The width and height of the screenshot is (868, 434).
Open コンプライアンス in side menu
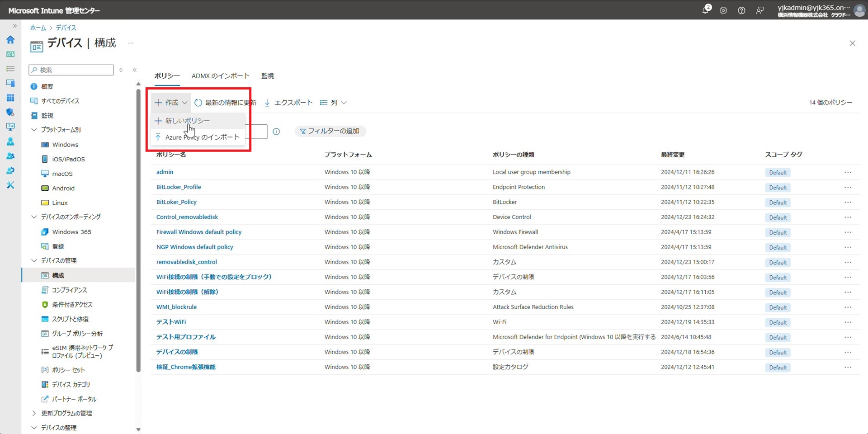coord(69,290)
